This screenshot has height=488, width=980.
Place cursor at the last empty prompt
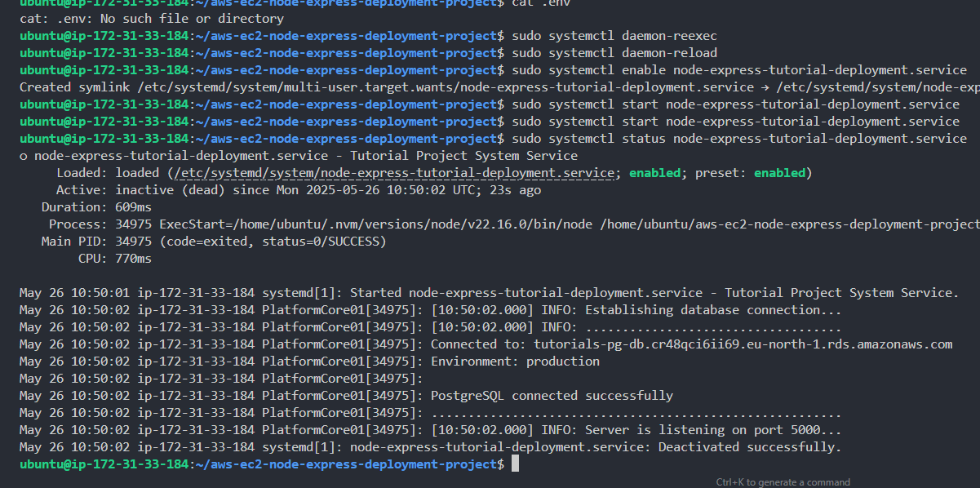514,464
